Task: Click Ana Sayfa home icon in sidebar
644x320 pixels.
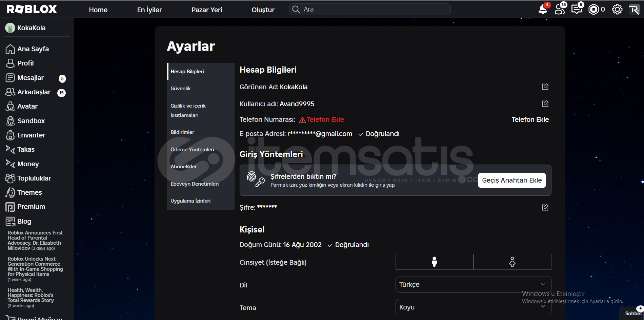Action: (x=11, y=49)
